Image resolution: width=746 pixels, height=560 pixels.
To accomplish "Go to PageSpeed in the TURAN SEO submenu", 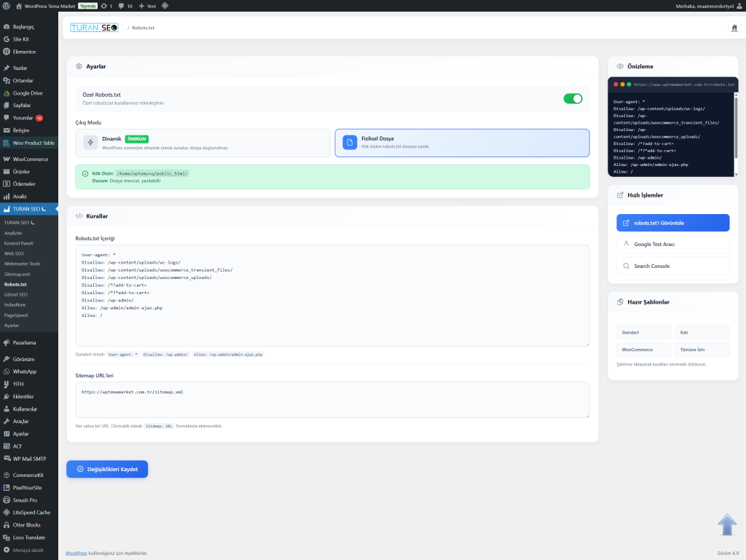I will point(16,315).
